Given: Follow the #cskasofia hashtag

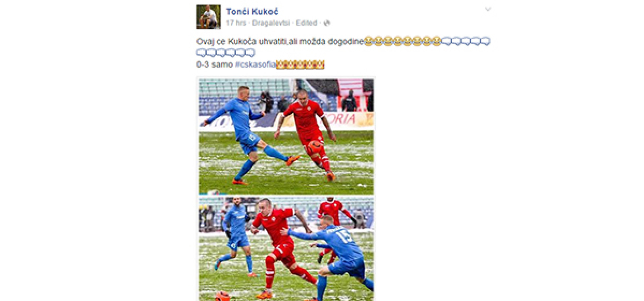Looking at the screenshot, I should pos(255,64).
